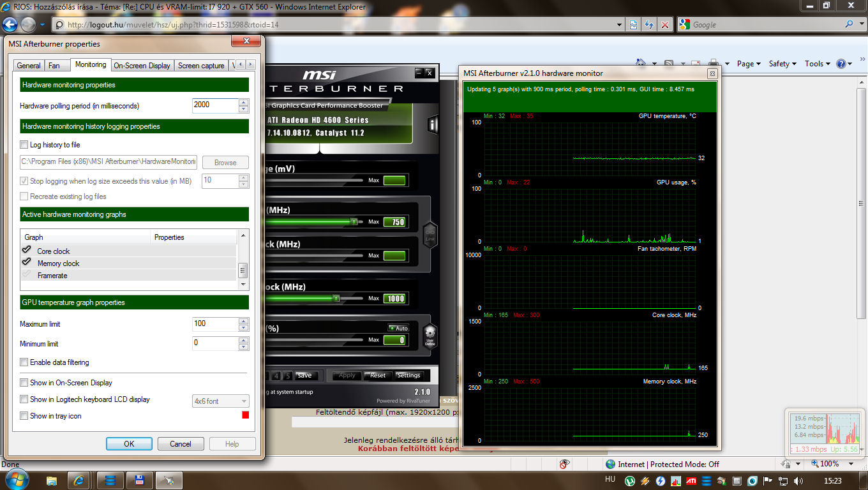Open search provider dropdown arrow
Viewport: 868px width, 490px height.
tap(862, 24)
